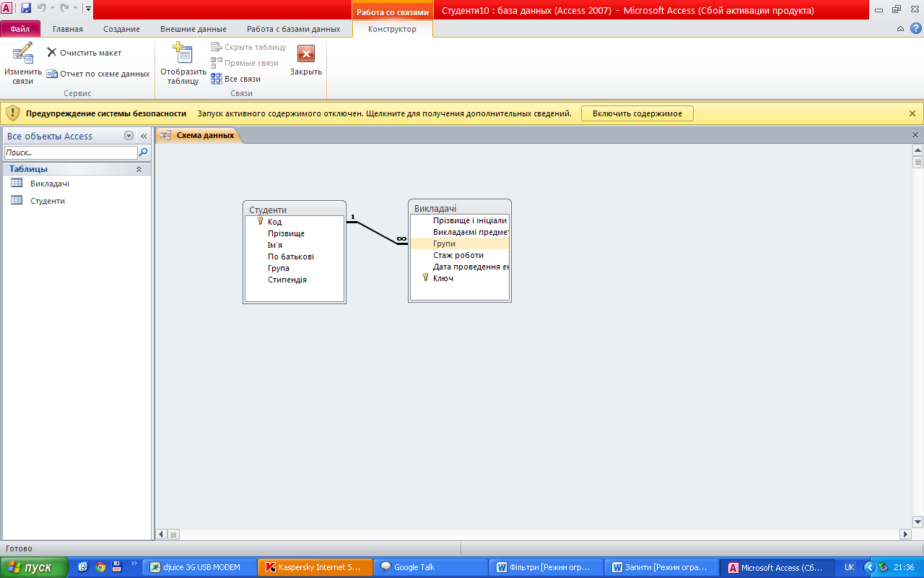924x578 pixels.
Task: Select the Стаж роботи field
Action: click(x=460, y=255)
